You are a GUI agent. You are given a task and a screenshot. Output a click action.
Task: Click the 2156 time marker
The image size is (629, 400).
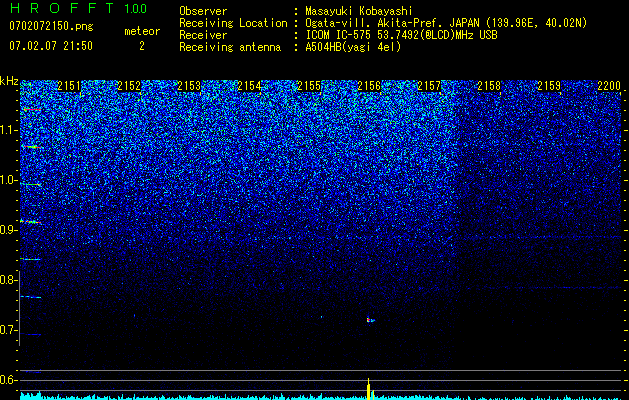pyautogui.click(x=369, y=86)
